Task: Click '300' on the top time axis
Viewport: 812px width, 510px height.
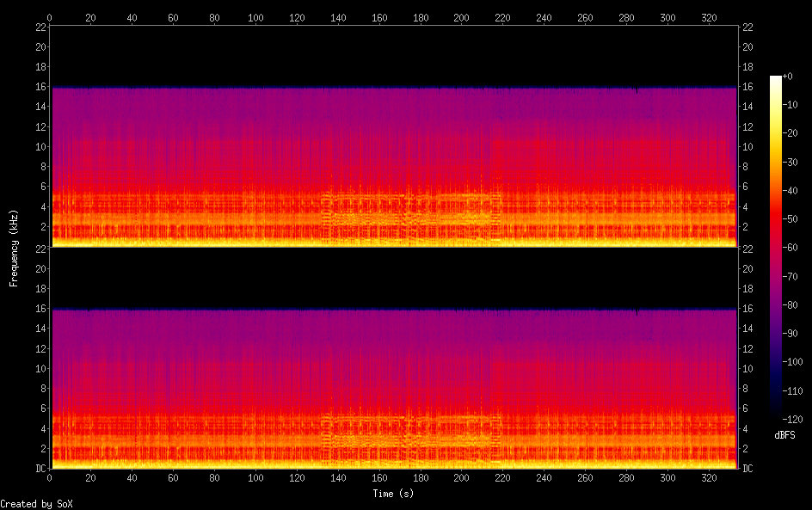Action: pyautogui.click(x=667, y=17)
